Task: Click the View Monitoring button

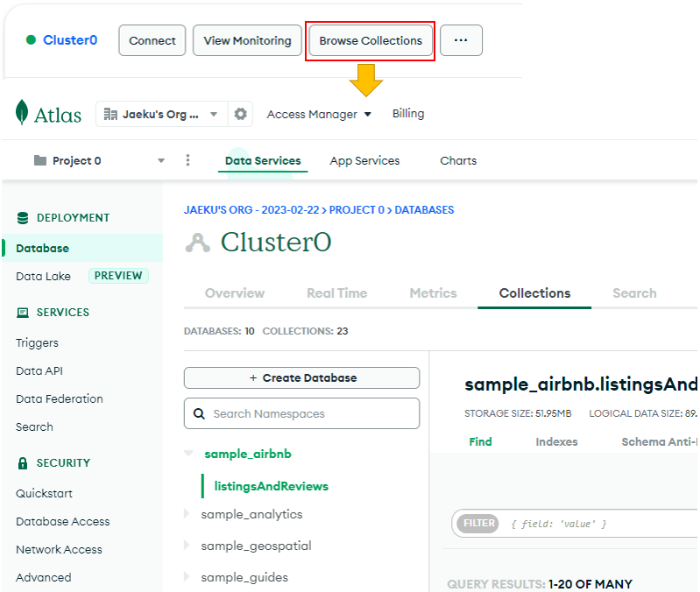Action: [x=247, y=40]
